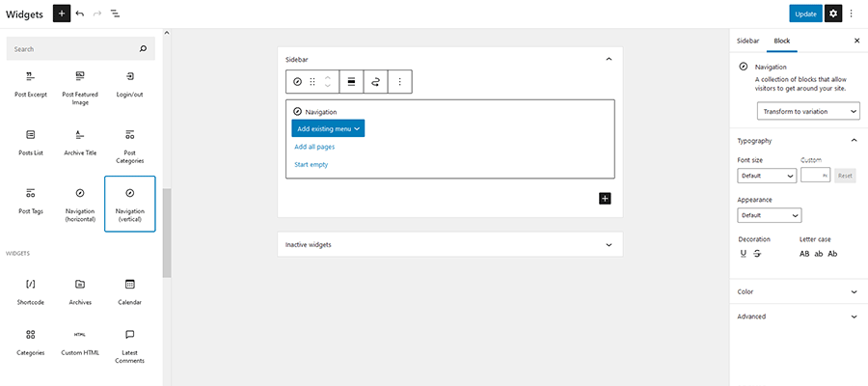This screenshot has width=868, height=386.
Task: Expand the Color panel
Action: click(x=797, y=291)
